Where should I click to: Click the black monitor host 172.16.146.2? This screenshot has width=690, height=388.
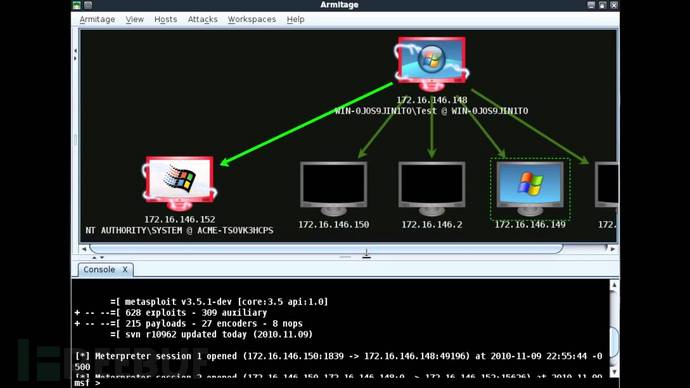coord(432,188)
